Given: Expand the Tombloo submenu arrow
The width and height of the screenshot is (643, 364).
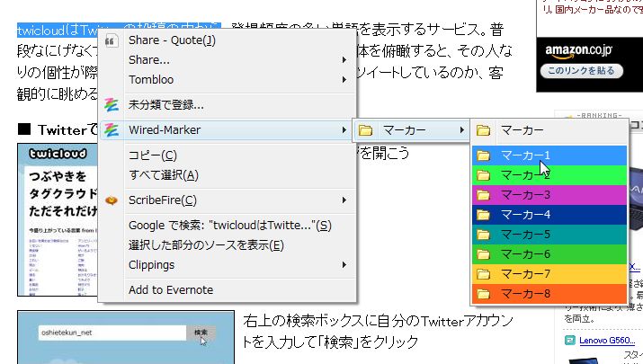Looking at the screenshot, I should click(344, 79).
